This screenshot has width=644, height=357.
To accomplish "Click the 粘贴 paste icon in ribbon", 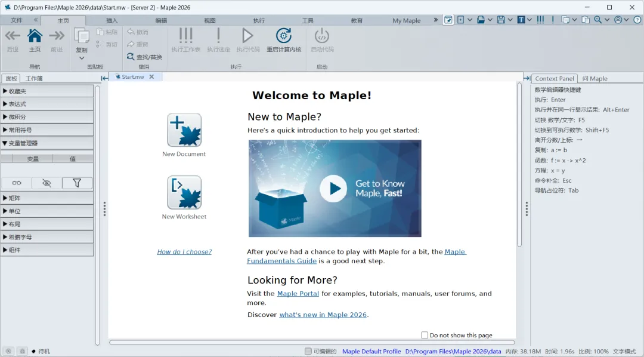I will pos(100,32).
